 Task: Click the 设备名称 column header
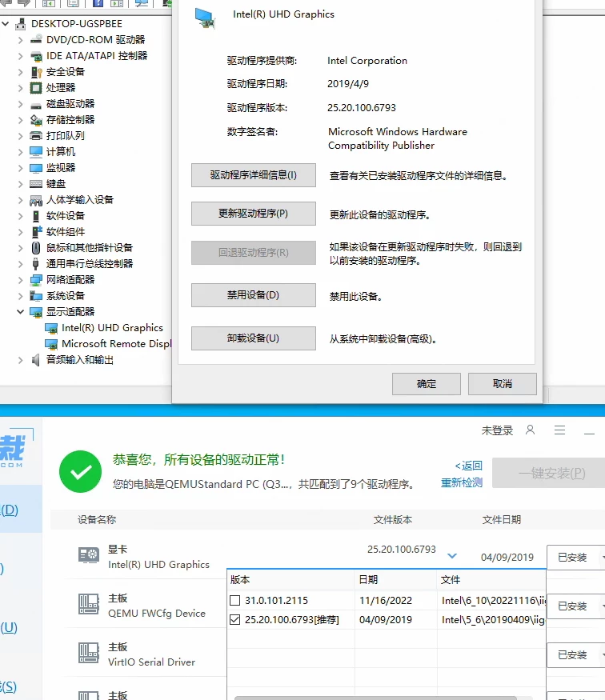pos(97,520)
